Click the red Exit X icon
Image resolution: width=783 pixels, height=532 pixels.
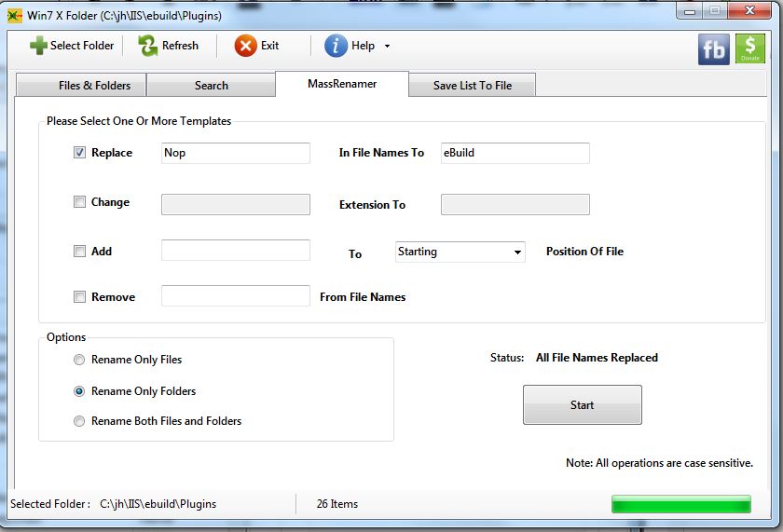click(245, 46)
